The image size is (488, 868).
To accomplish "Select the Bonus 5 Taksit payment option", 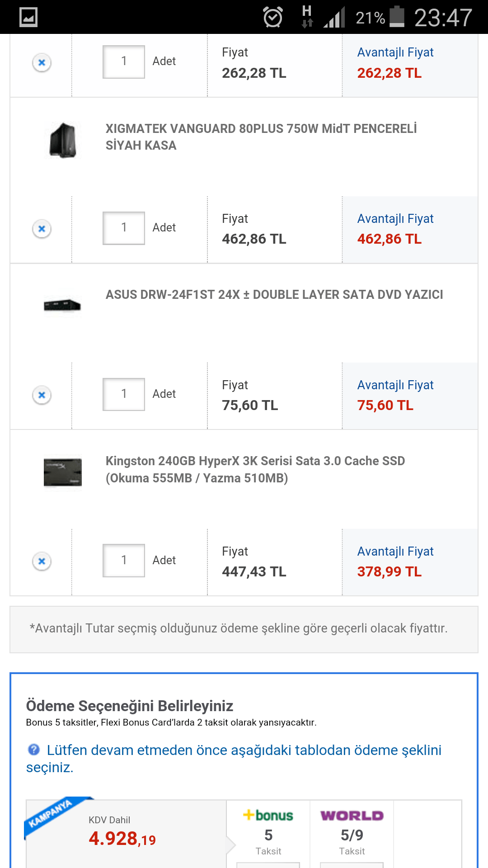I will 268,833.
